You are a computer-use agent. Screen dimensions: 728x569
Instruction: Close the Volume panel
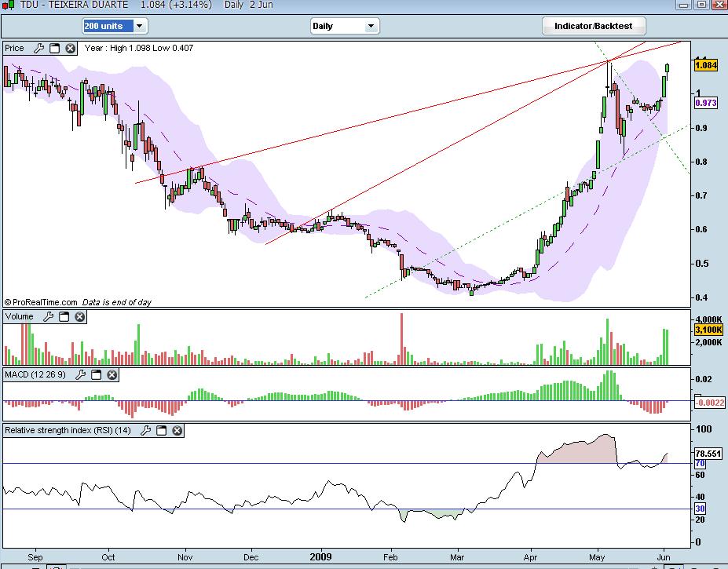coord(80,317)
